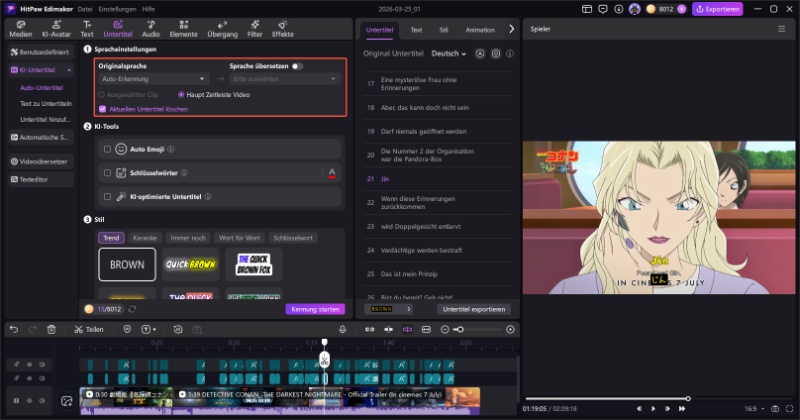Click the purple add coins plus icon
Screen dimensions: 800x420
click(x=681, y=9)
